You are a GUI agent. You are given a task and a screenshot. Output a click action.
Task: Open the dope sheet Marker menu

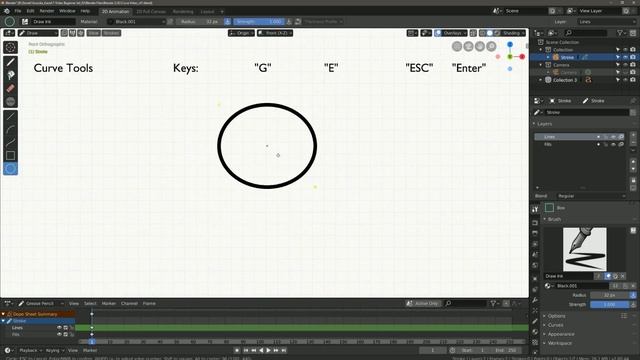(x=109, y=303)
